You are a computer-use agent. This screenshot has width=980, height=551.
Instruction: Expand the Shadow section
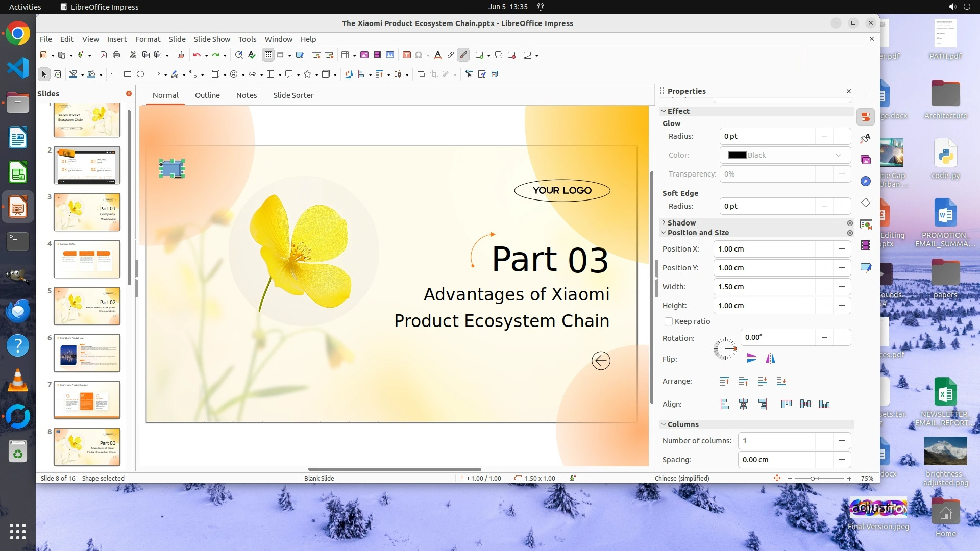point(681,223)
